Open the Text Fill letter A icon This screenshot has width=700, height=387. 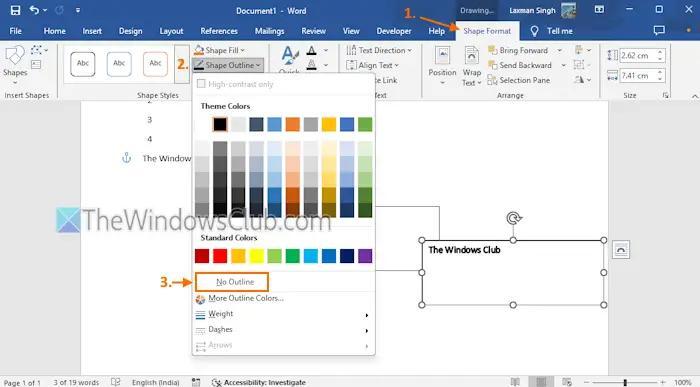312,51
